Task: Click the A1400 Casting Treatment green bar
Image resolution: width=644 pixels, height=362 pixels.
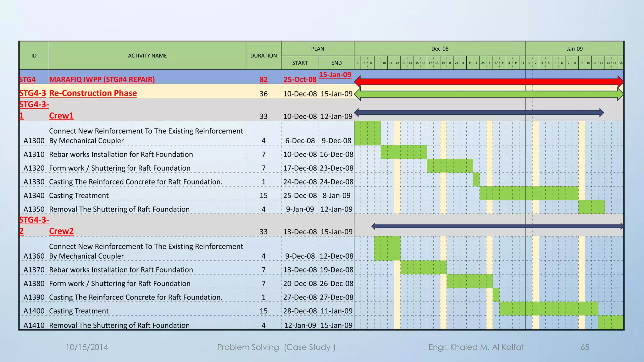Action: 548,309
